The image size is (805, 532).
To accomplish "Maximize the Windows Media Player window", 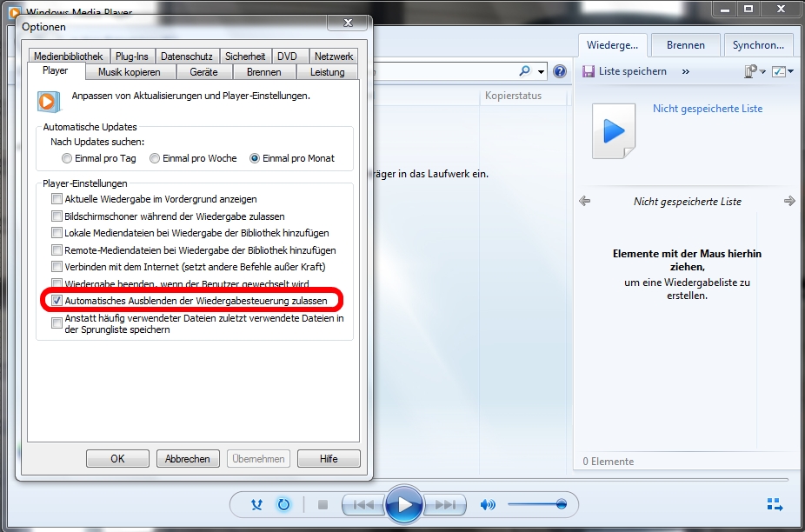I will [x=748, y=8].
